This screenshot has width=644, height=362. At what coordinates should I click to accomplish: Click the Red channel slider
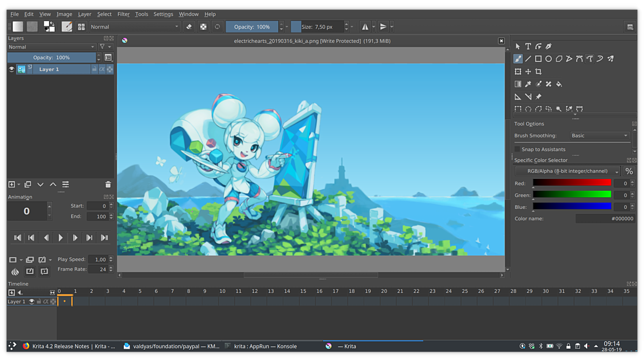572,183
